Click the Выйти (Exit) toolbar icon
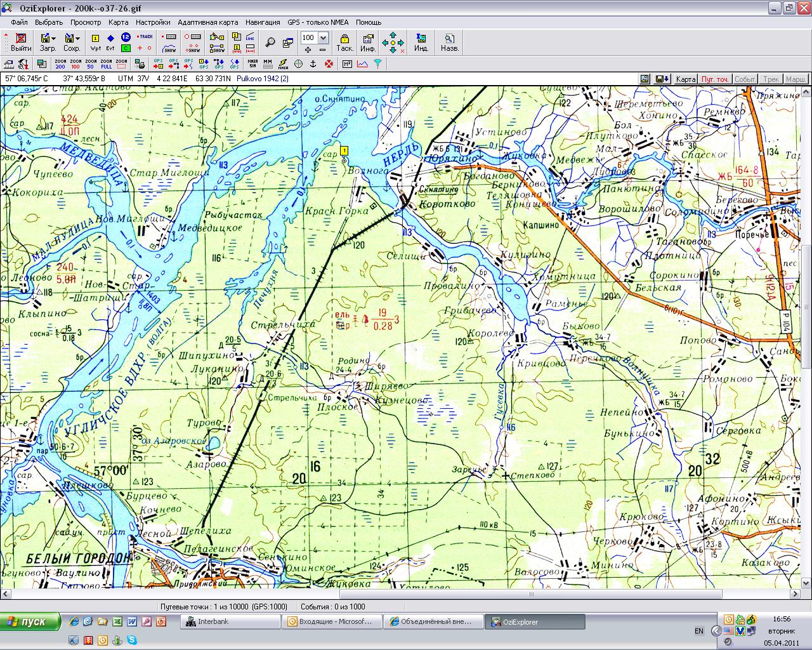 [21, 42]
